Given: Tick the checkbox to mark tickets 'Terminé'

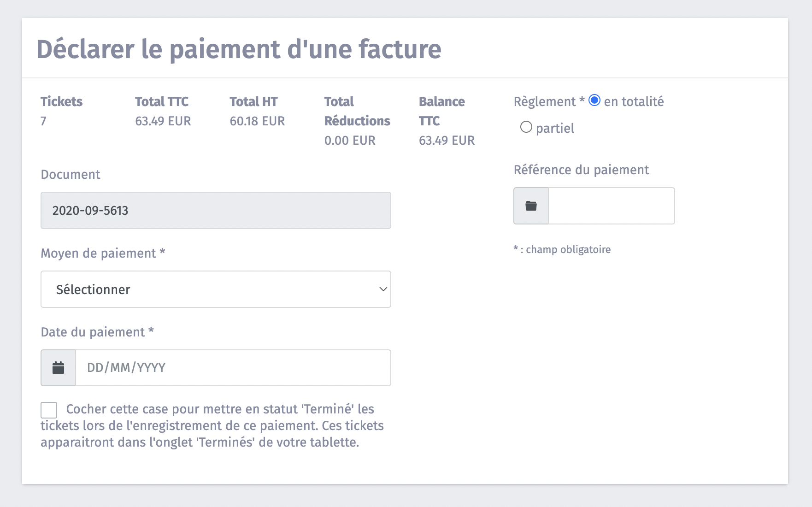Looking at the screenshot, I should tap(49, 410).
